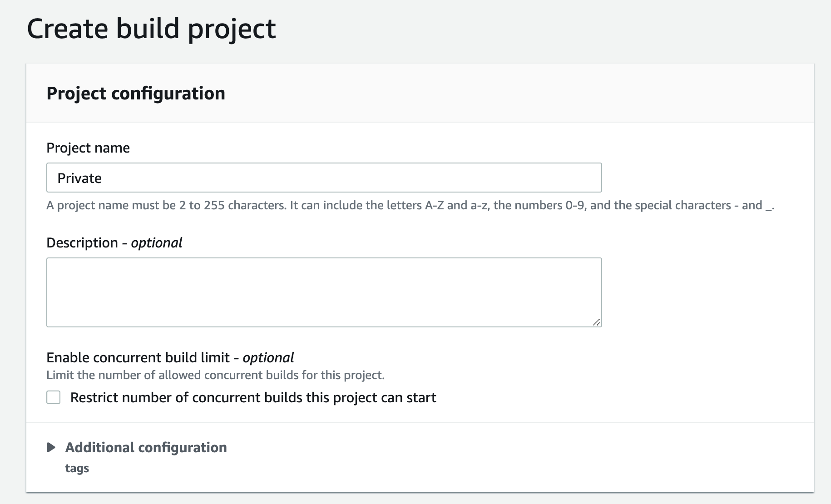
Task: Click the Additional configuration heading text
Action: click(145, 448)
